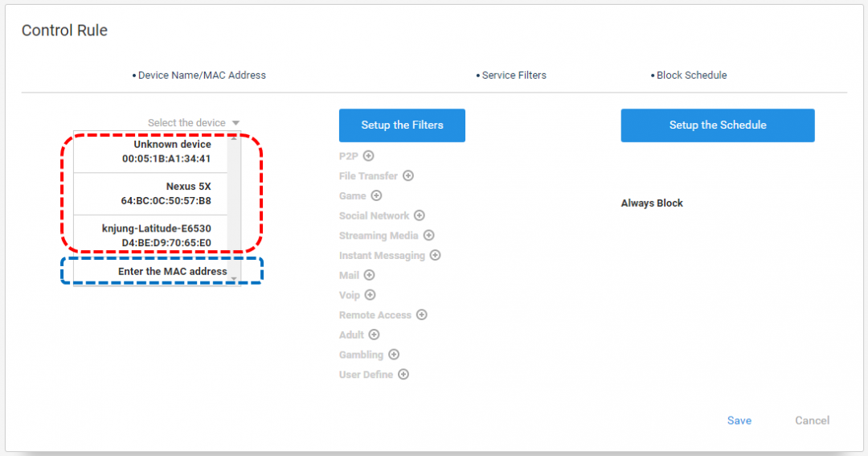Add Social Network filter via plus icon
Image resolution: width=868 pixels, height=456 pixels.
(x=419, y=216)
